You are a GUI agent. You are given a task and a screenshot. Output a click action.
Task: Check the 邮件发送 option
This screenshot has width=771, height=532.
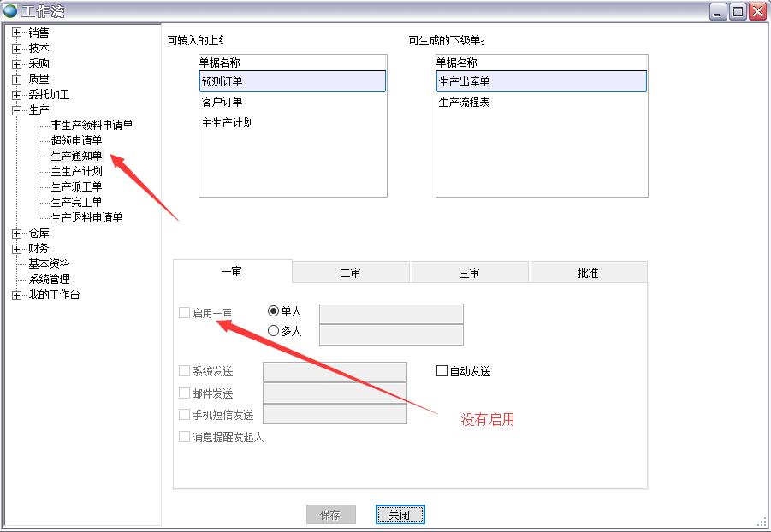pyautogui.click(x=184, y=393)
